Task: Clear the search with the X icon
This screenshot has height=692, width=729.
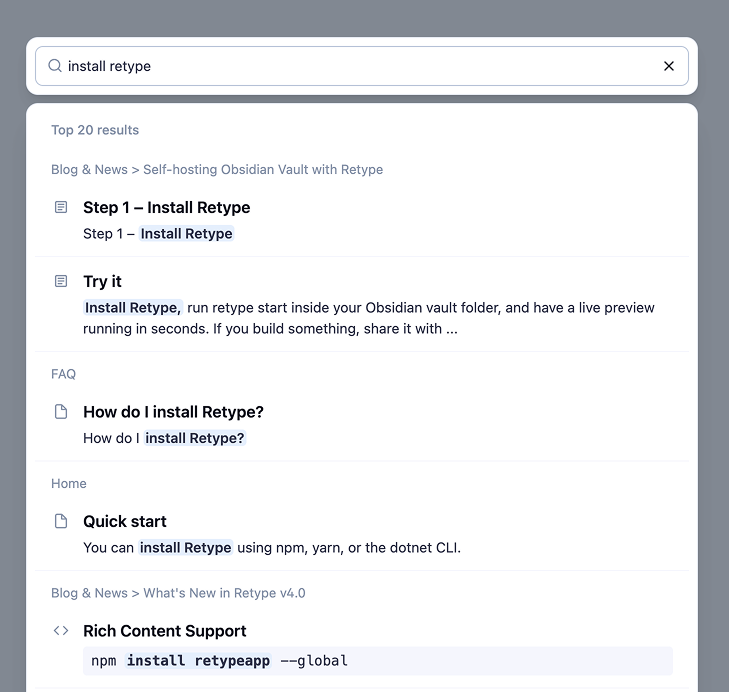Action: pyautogui.click(x=669, y=66)
